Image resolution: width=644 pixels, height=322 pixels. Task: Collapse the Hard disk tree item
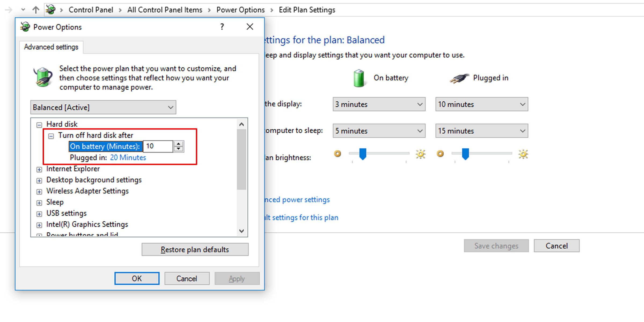[39, 125]
